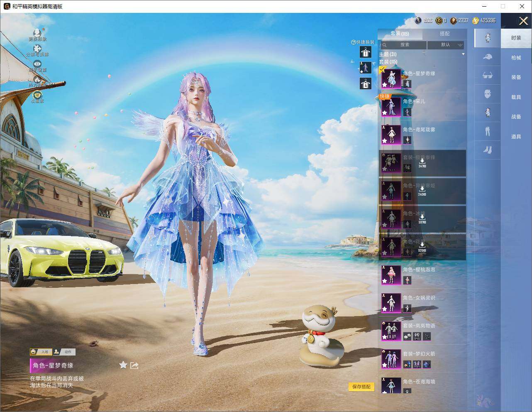The height and width of the screenshot is (412, 532).
Task: Click the outfit piece icon under 角色-星梦奇缘
Action: point(407,84)
